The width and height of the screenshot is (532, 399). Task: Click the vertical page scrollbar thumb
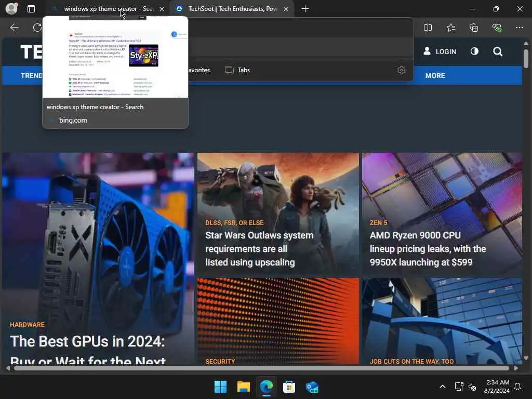(526, 58)
